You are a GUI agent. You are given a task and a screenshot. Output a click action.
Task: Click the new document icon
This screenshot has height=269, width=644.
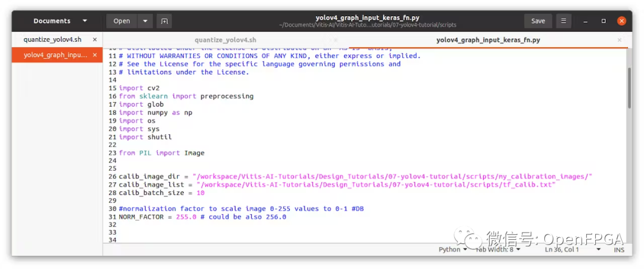click(164, 21)
